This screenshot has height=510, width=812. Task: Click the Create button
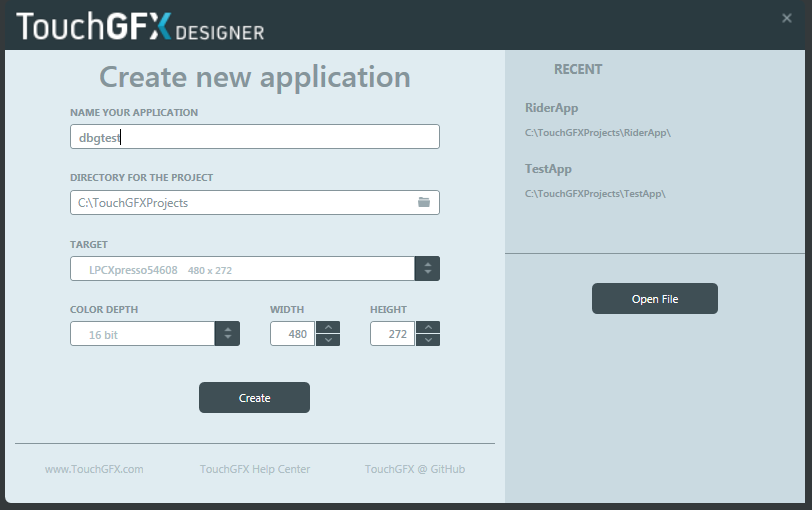click(254, 398)
